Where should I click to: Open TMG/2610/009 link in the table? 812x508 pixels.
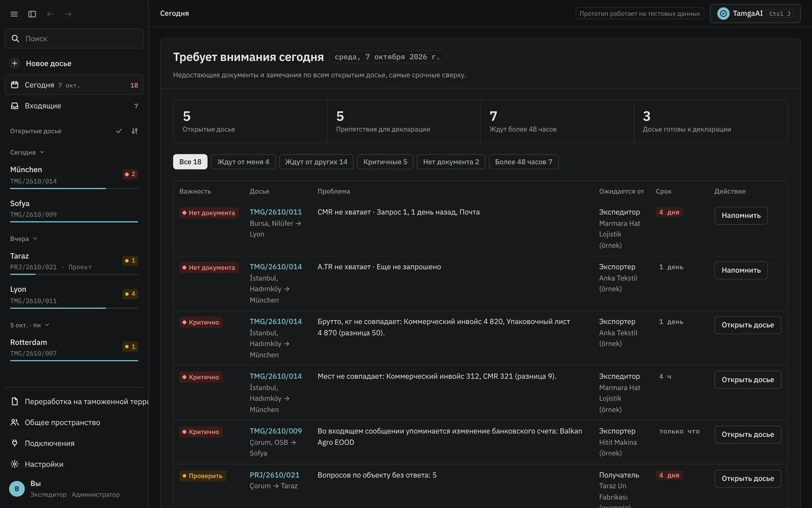pyautogui.click(x=276, y=431)
